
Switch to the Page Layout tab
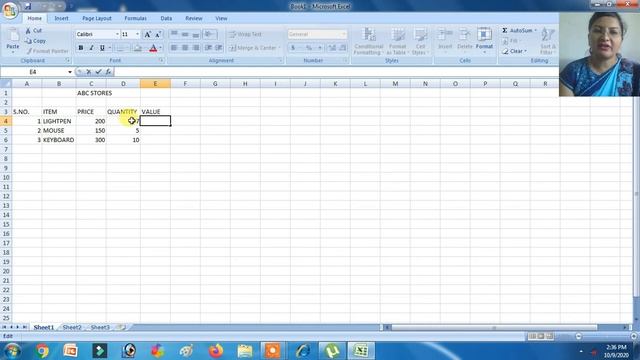(x=97, y=18)
